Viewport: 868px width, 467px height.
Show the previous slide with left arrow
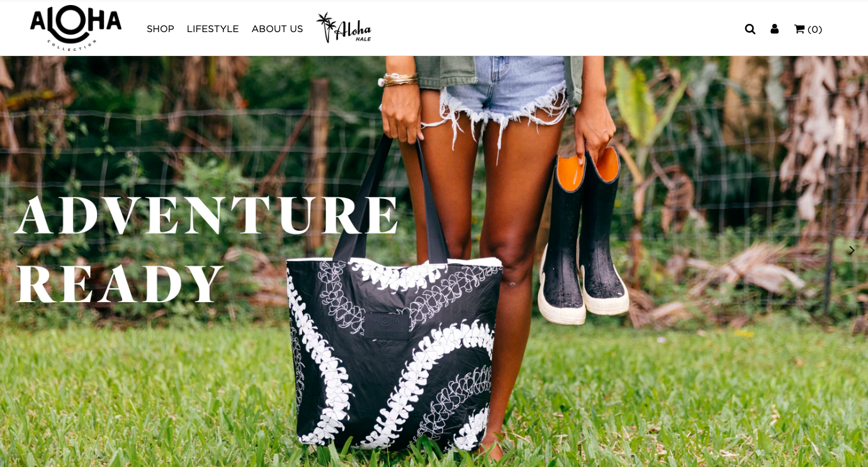point(20,250)
